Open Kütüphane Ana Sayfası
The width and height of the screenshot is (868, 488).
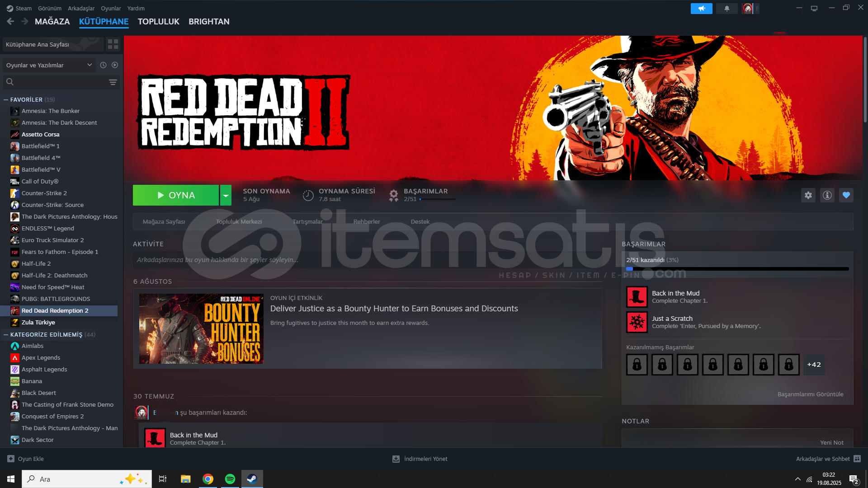click(x=52, y=44)
